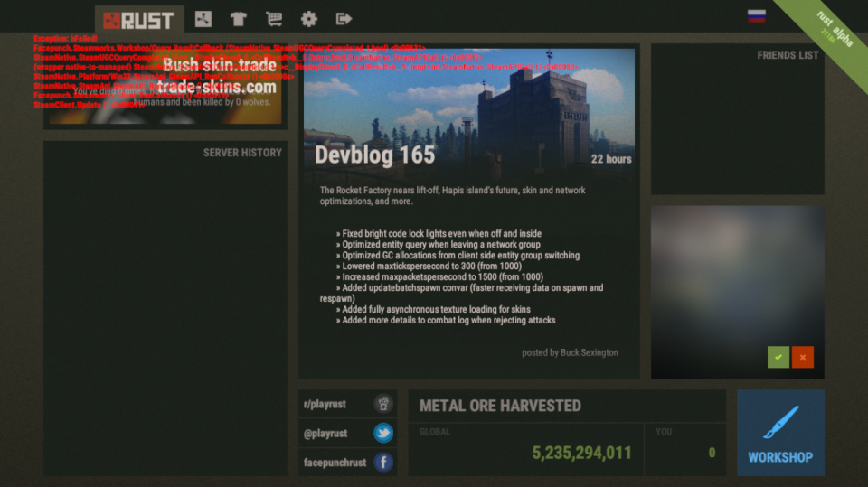Click 'posted by Buck Sexington' text
Screen dimensions: 868x487
(x=570, y=352)
